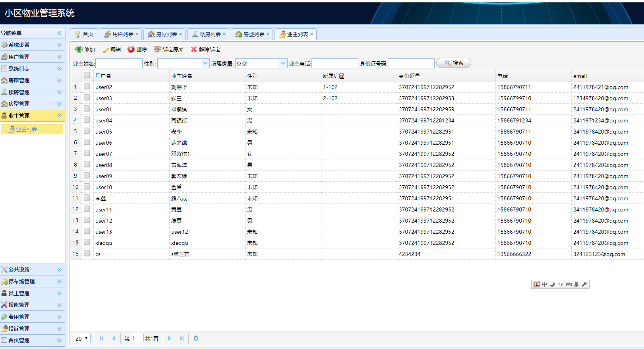
Task: Open the 投诉管理 menu header
Action: point(33,329)
